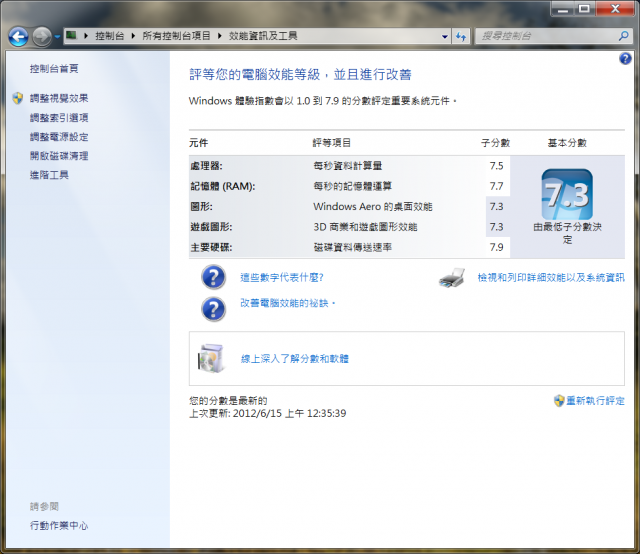Maximize the window

coord(584,9)
